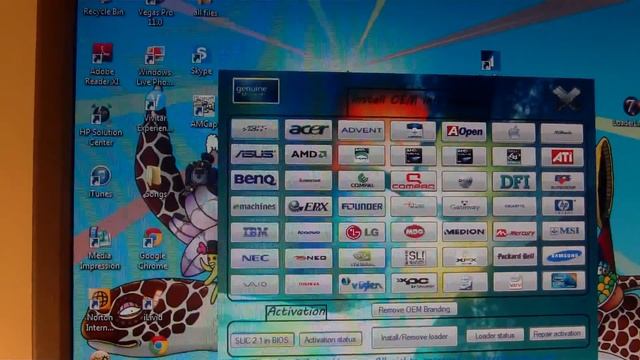This screenshot has height=360, width=640.
Task: Choose the ASUS brand logo
Action: (254, 154)
